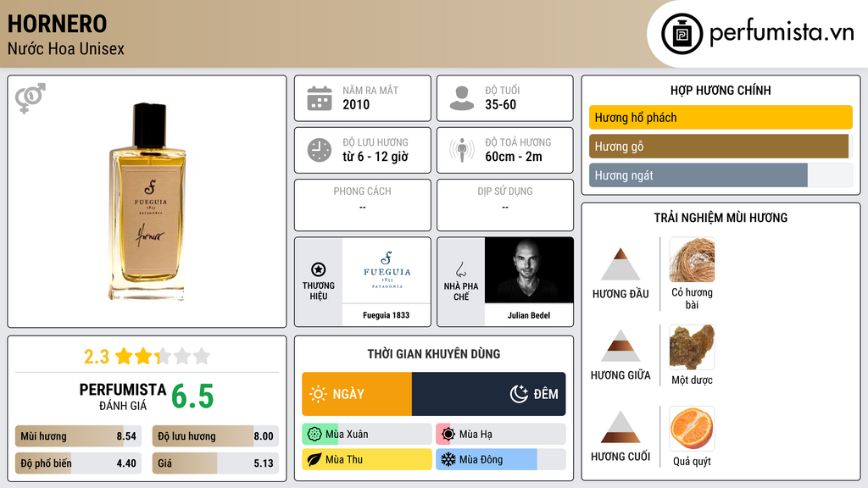Open the Fueguia 1833 brand name link
The width and height of the screenshot is (868, 488).
click(x=387, y=315)
